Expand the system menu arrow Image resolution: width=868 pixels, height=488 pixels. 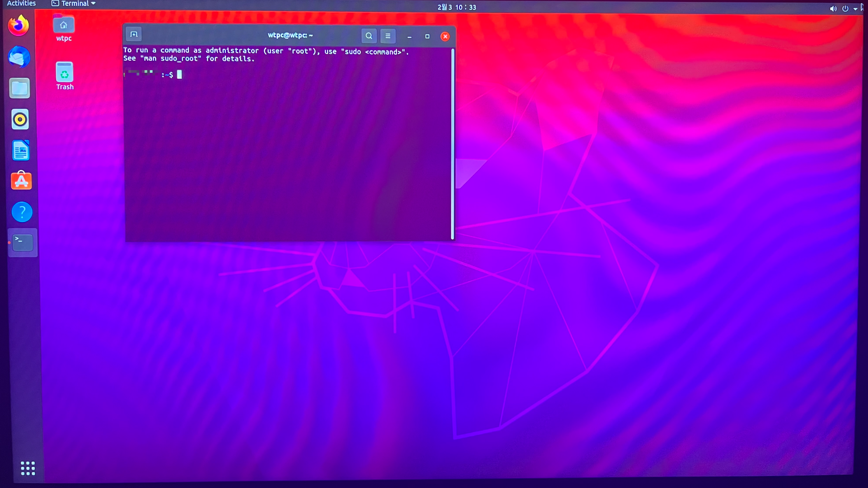pos(855,9)
